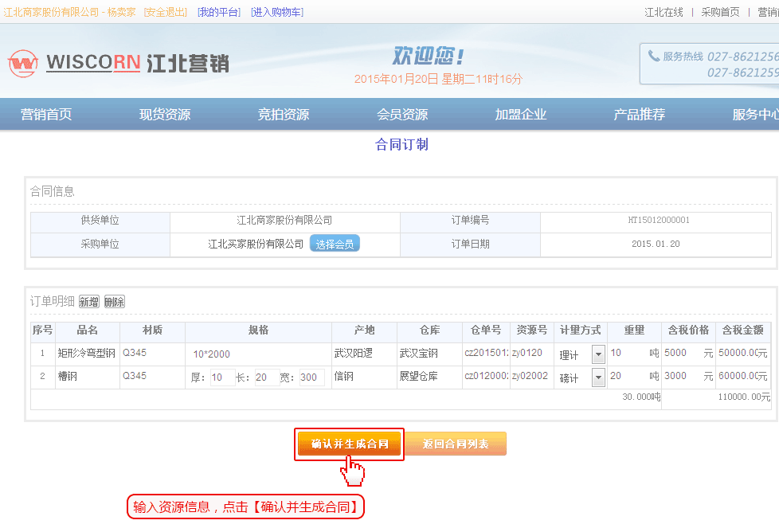Click the WISCORN round logo icon
Image resolution: width=779 pixels, height=532 pixels.
pyautogui.click(x=23, y=64)
